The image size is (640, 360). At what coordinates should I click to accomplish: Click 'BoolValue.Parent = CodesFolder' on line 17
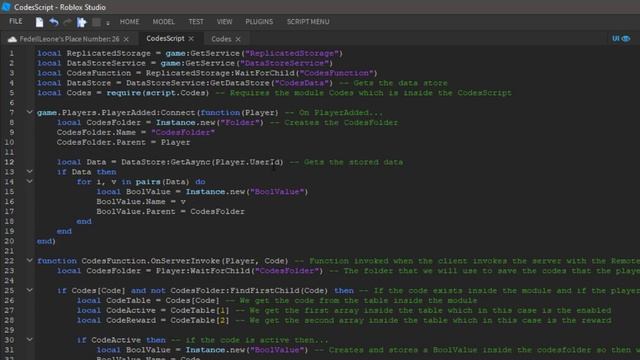(171, 211)
